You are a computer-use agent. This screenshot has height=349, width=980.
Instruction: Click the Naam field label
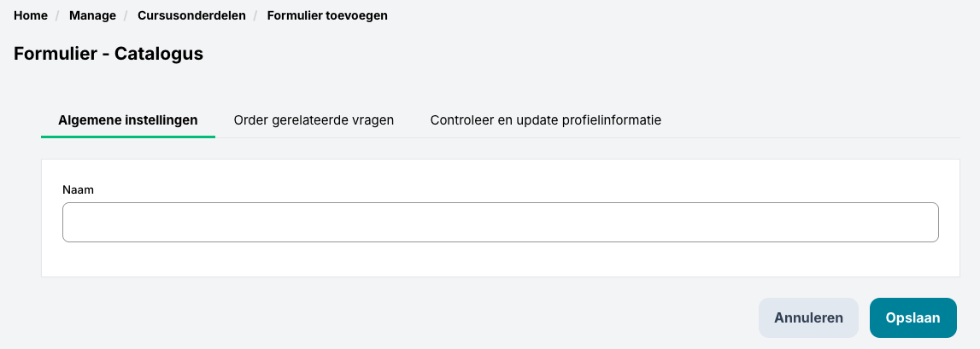[x=78, y=189]
